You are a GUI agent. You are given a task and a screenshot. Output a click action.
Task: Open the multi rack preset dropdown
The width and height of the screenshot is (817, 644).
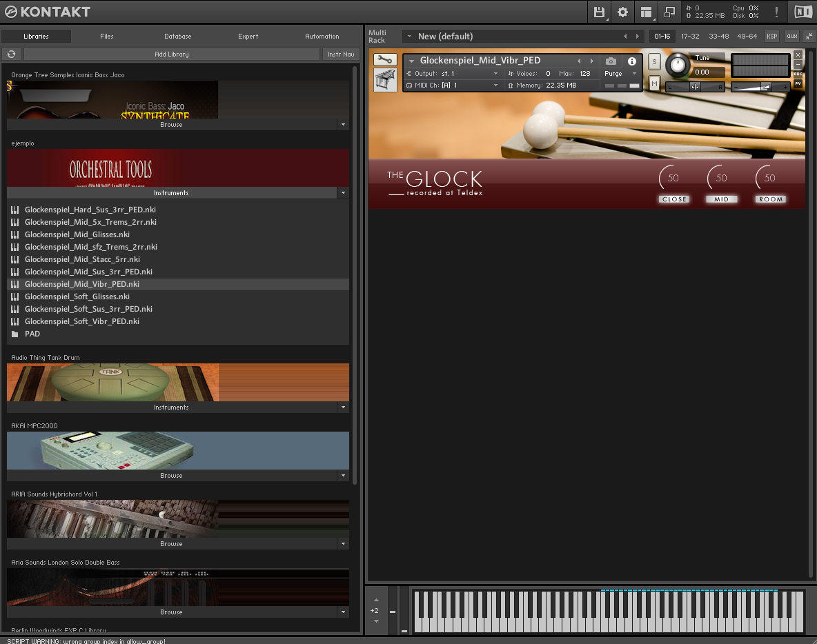pos(410,37)
